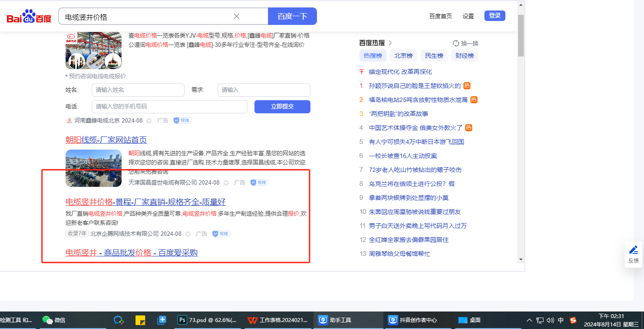Image resolution: width=644 pixels, height=329 pixels.
Task: Click the Sogou input method tray icon
Action: point(573,320)
